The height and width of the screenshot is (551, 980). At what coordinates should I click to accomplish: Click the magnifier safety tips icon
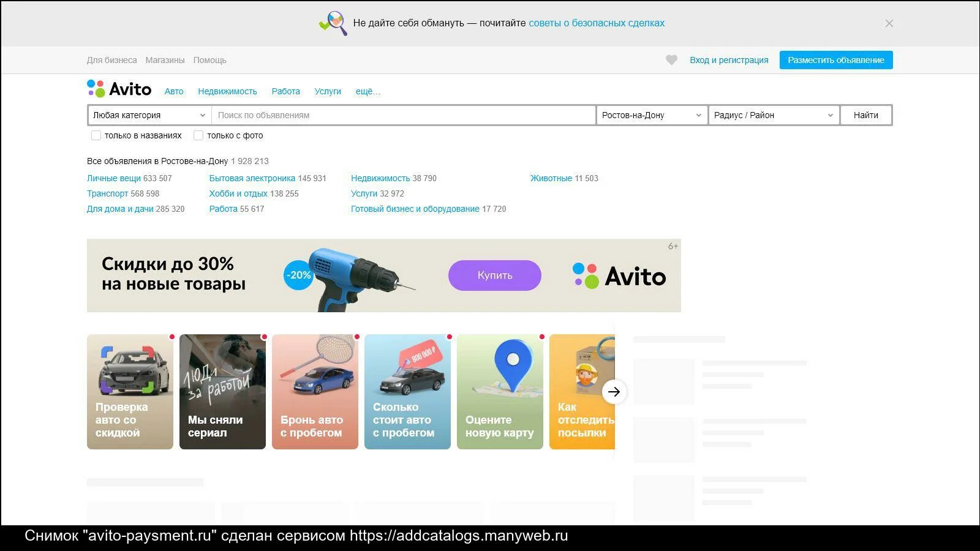pos(333,23)
